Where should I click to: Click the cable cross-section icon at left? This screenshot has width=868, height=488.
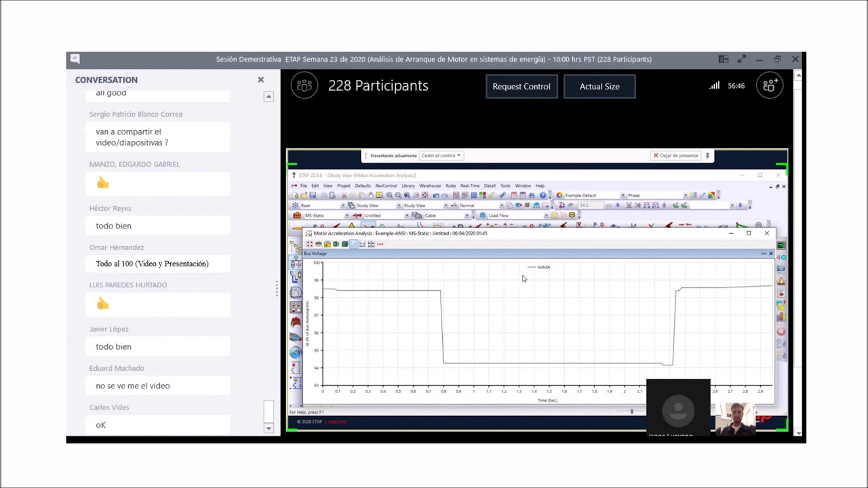click(x=296, y=337)
